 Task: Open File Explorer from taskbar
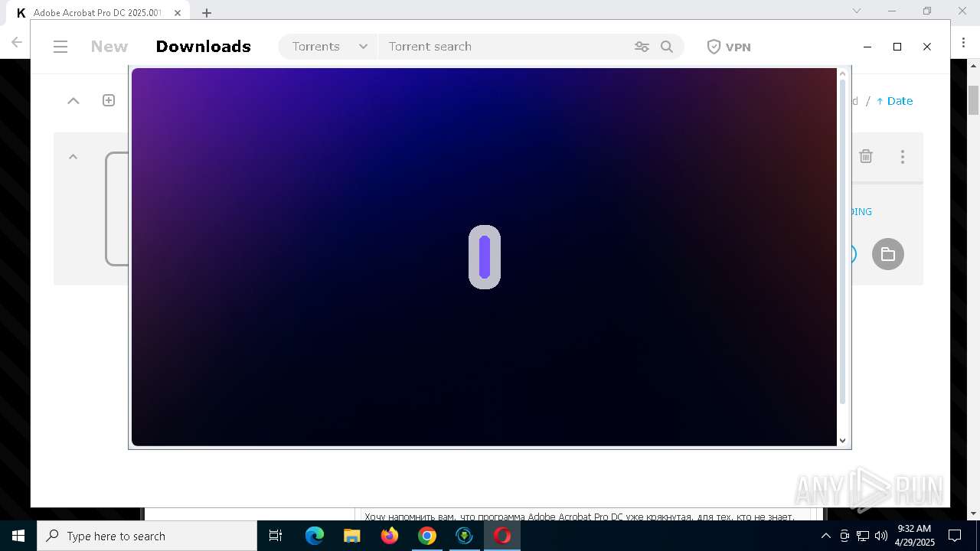click(x=352, y=536)
